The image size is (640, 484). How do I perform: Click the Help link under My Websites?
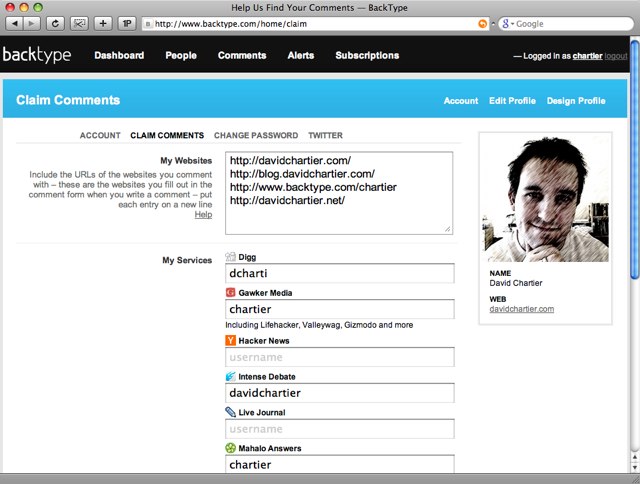click(203, 215)
